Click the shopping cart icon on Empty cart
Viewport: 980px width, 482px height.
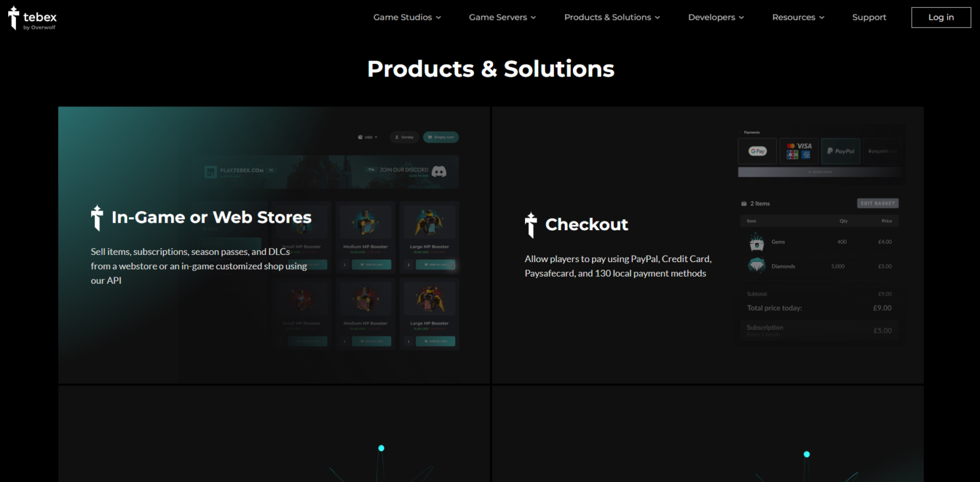point(429,136)
